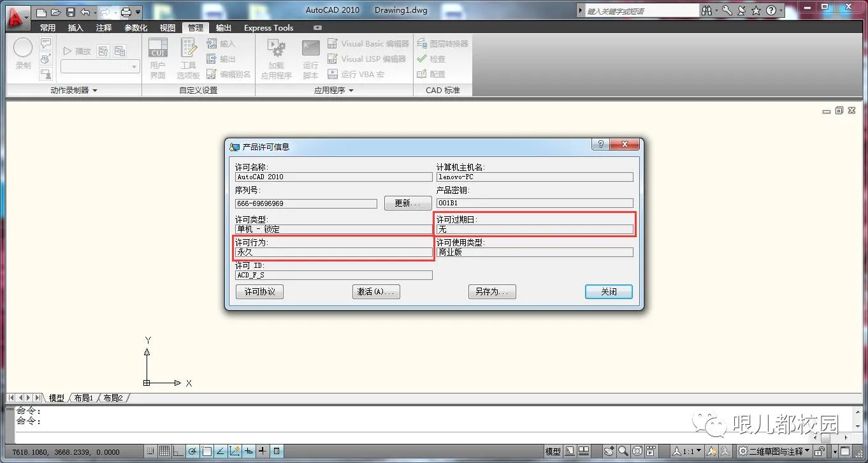
Task: Click the Zoom magnifier icon in status bar
Action: pyautogui.click(x=623, y=452)
